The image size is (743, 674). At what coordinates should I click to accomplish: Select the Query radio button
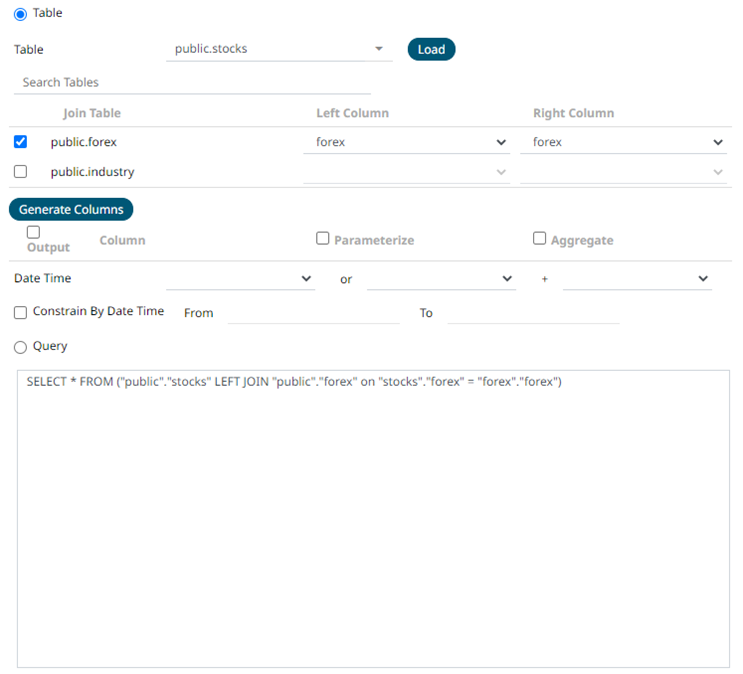[x=21, y=347]
